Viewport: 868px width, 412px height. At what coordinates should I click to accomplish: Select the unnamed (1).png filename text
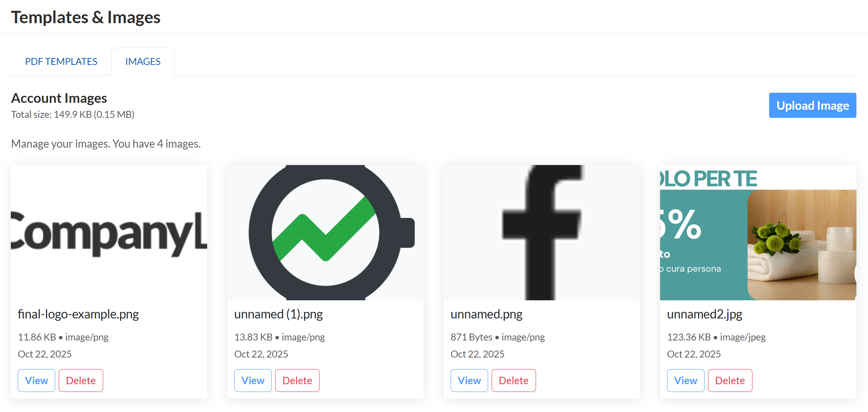[278, 314]
